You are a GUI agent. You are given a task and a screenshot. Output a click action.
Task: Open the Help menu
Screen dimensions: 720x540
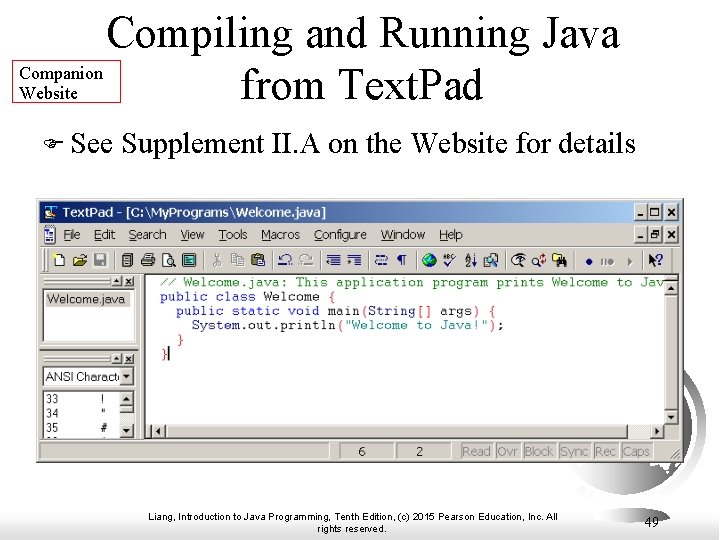[450, 235]
